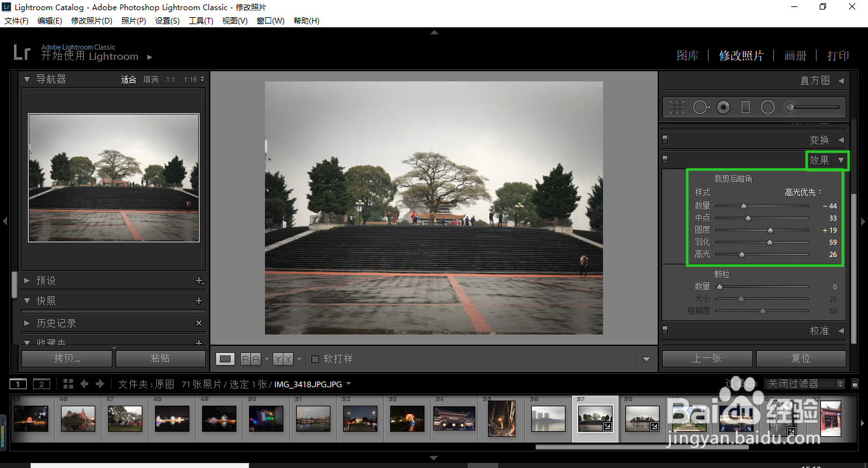Click the 拷贝... copy settings button
This screenshot has width=868, height=468.
pyautogui.click(x=67, y=359)
